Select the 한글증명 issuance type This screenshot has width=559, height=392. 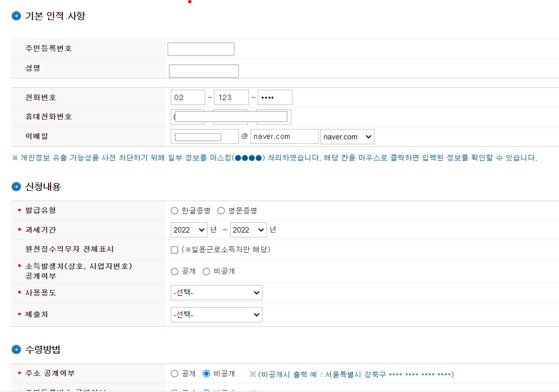174,210
